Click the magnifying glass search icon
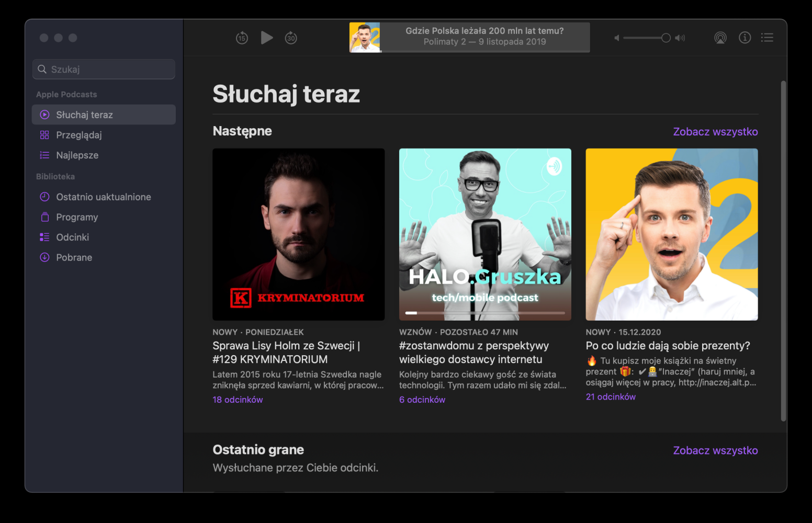The image size is (812, 523). pyautogui.click(x=42, y=69)
